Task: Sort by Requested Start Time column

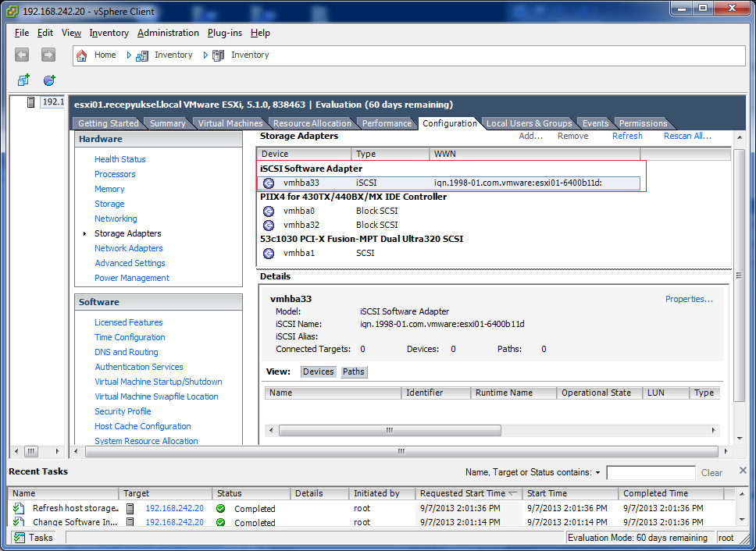Action: [x=468, y=493]
